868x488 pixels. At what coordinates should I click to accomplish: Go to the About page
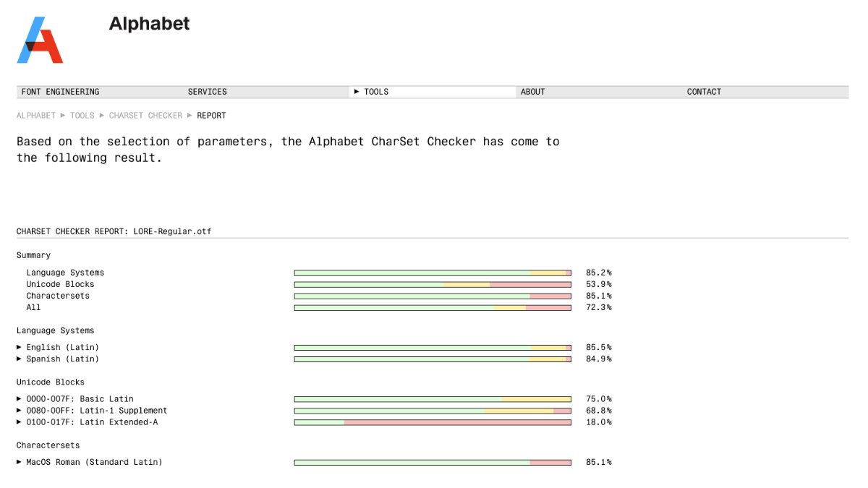pos(532,92)
